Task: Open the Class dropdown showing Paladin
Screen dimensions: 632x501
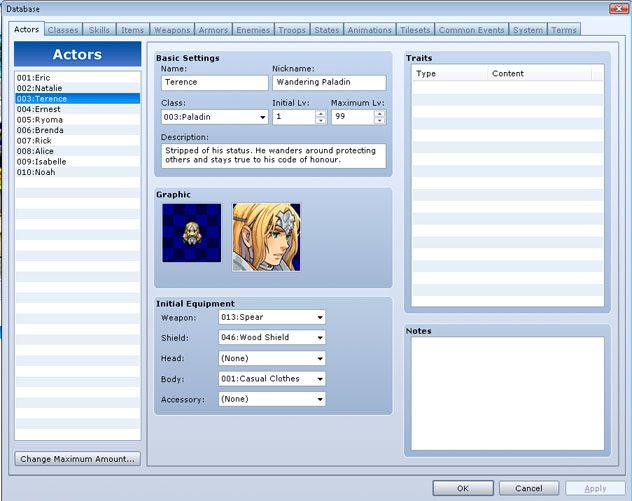Action: (214, 117)
